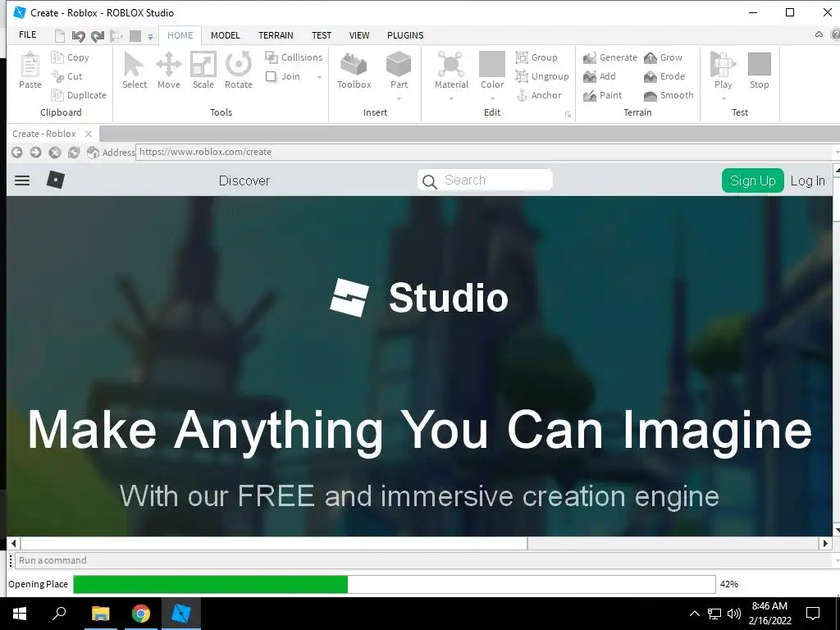Click the browser stop loading icon
Screen dimensions: 840x630
(x=55, y=152)
